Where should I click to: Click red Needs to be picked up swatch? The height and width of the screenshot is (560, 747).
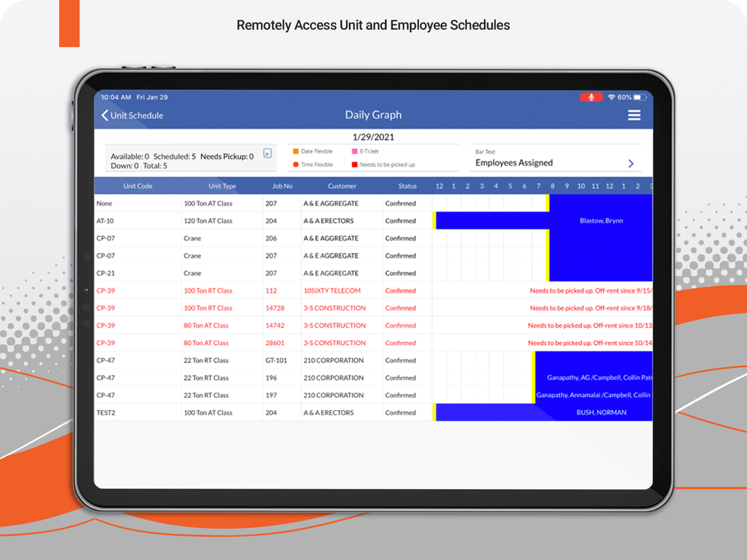coord(354,165)
